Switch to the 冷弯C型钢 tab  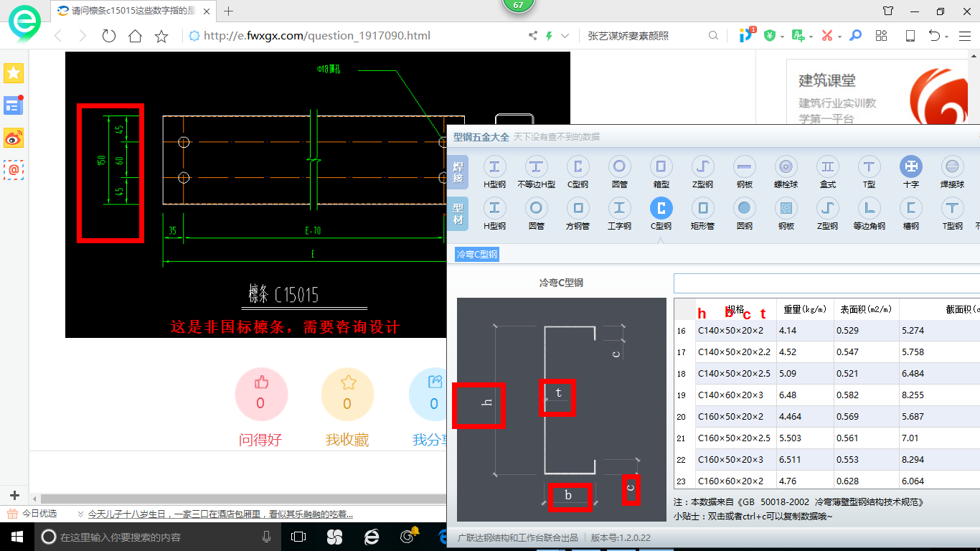[476, 254]
